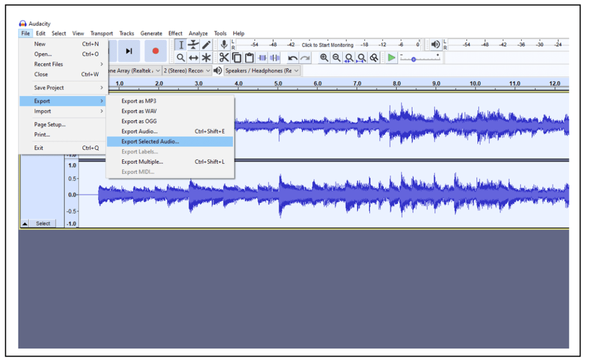This screenshot has height=364, width=589.
Task: Activate the Zoom tool
Action: 181,58
